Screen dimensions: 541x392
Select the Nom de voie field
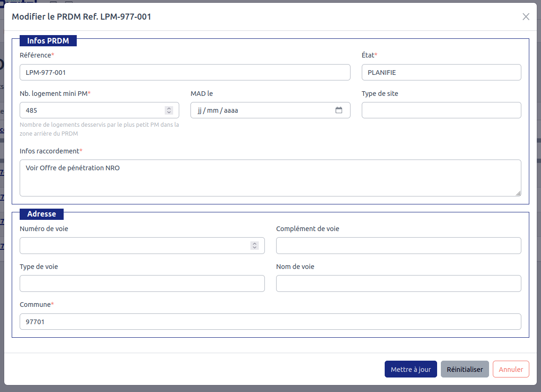(x=398, y=283)
